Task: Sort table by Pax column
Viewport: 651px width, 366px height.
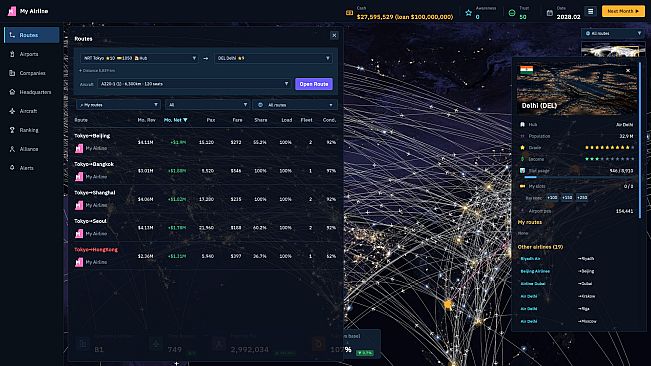Action: [211, 120]
